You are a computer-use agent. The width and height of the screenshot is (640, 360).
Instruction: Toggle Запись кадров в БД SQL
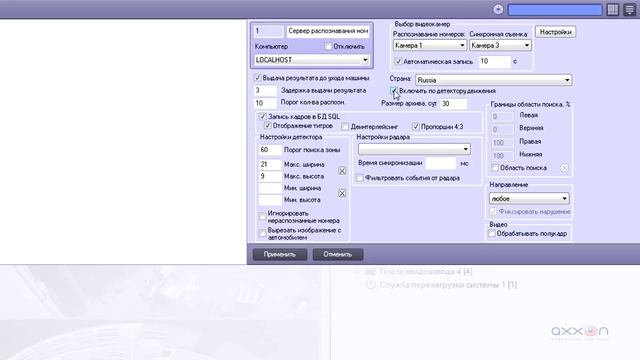(x=263, y=116)
